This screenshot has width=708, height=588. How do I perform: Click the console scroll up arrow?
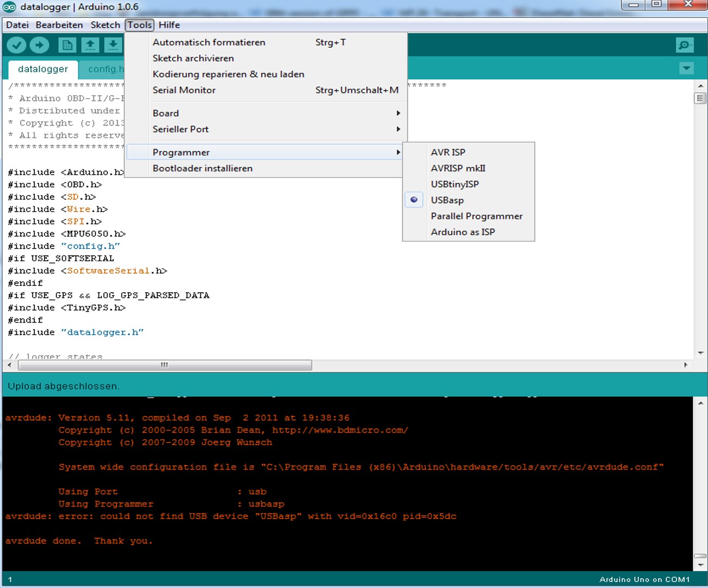pyautogui.click(x=700, y=403)
